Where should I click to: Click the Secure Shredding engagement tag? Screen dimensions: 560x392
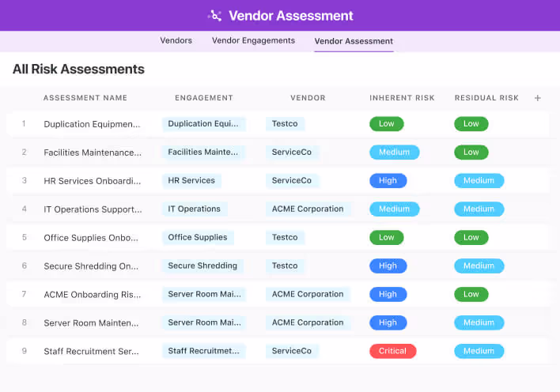click(202, 266)
